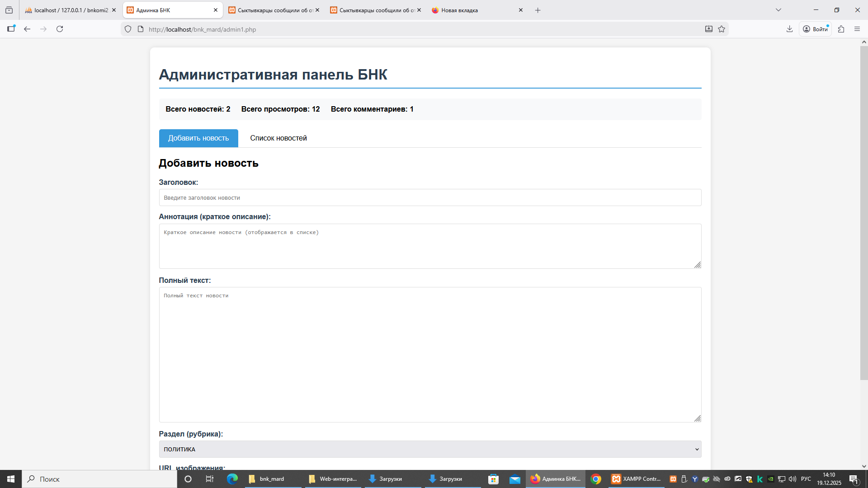
Task: Select the Добавить новость tab
Action: coord(198,138)
